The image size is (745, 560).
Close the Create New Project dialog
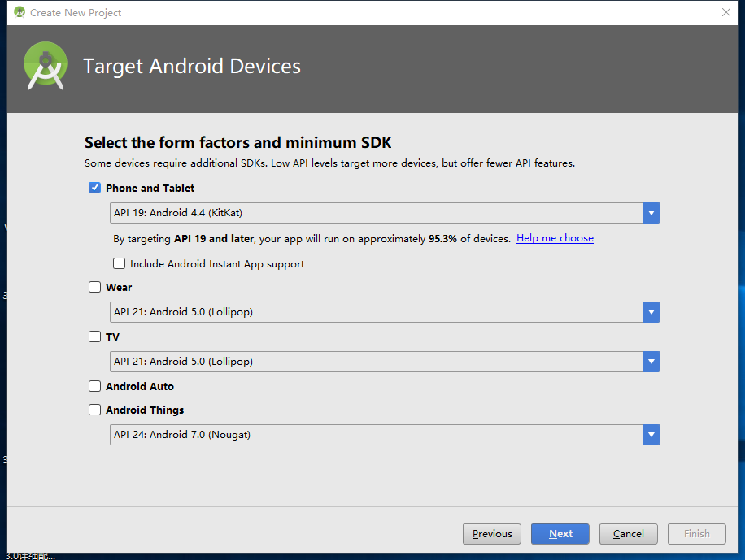point(726,12)
